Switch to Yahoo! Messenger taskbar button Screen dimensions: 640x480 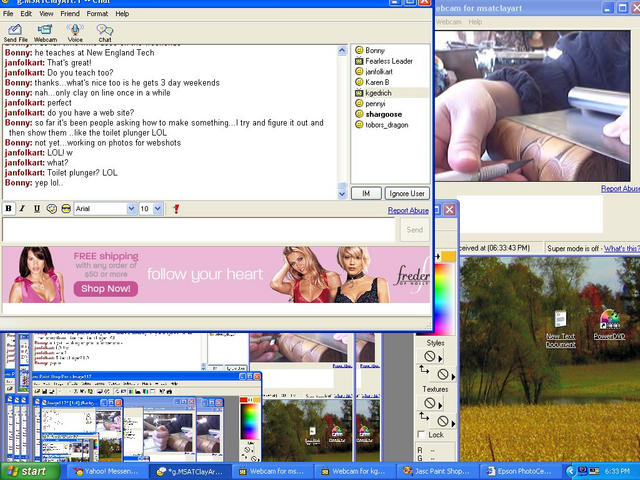107,471
